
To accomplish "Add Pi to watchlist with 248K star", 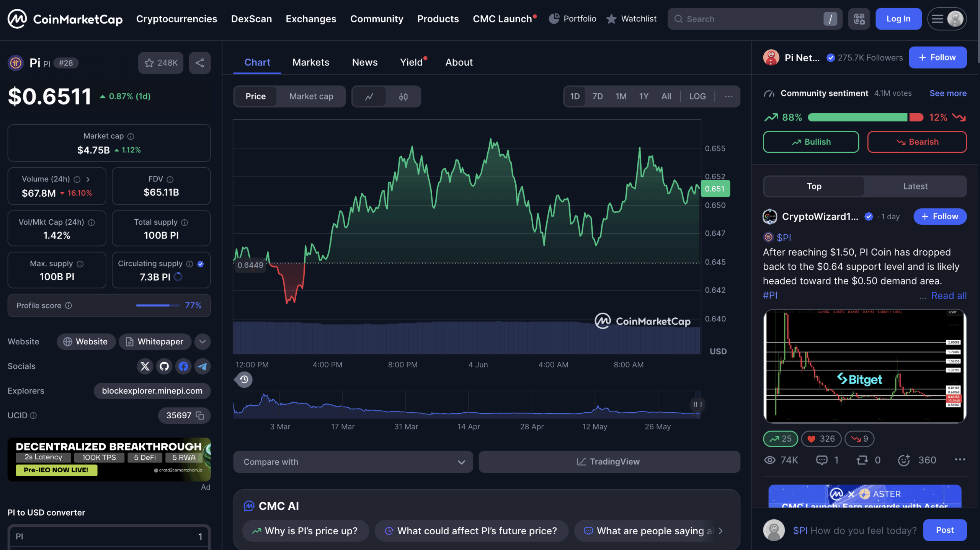I will point(161,63).
